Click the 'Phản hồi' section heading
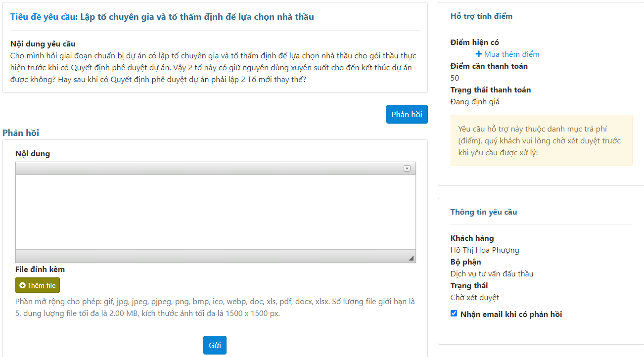 21,133
